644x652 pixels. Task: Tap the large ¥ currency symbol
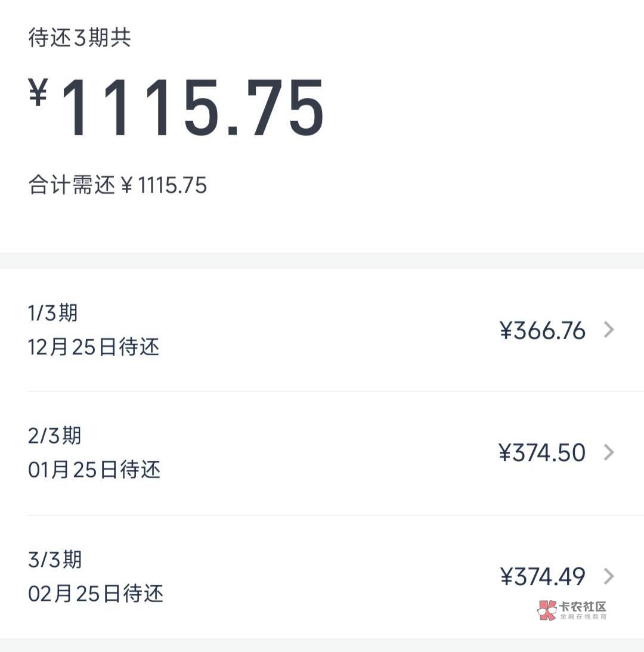click(38, 93)
